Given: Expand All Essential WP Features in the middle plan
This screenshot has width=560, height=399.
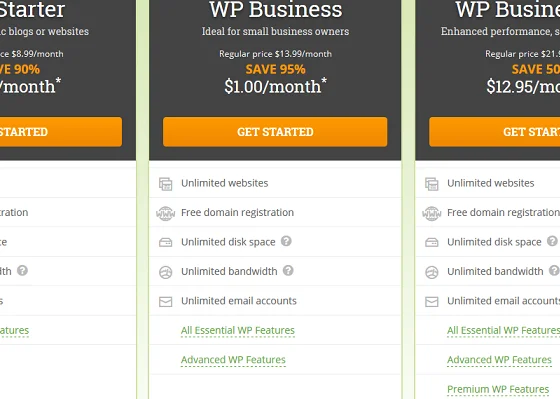Looking at the screenshot, I should click(238, 330).
